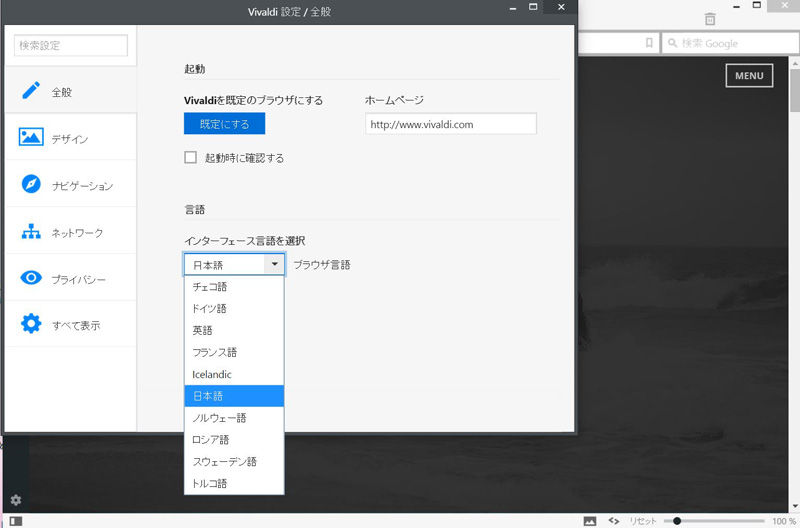The width and height of the screenshot is (800, 528).
Task: Click the 既定にする button
Action: (x=224, y=123)
